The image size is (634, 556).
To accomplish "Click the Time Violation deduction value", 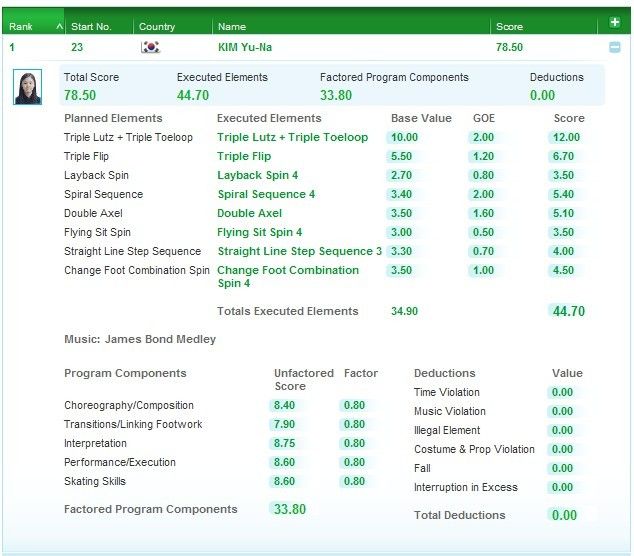I will pos(562,393).
